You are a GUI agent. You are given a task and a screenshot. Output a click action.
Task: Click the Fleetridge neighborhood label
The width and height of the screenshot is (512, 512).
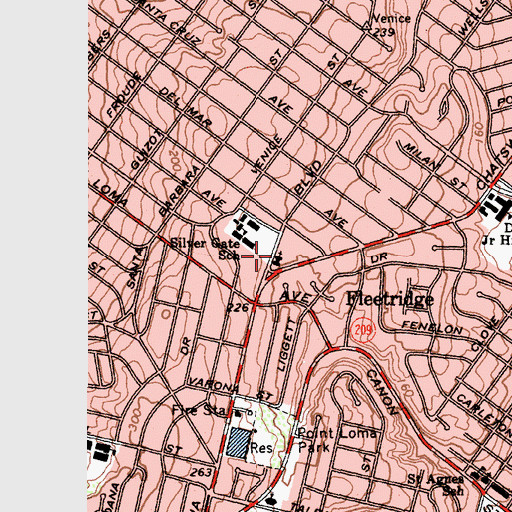[390, 298]
